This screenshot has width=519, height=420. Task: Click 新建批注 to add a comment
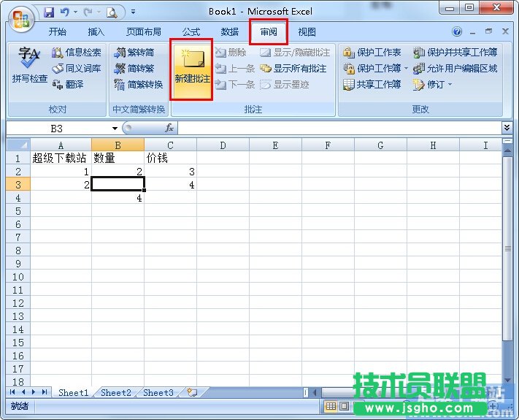(192, 69)
